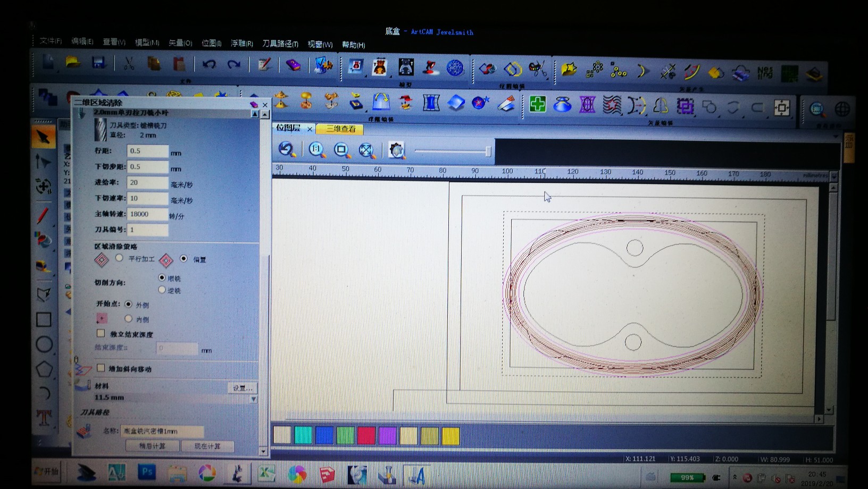Select 外侧 start point radio
Image resolution: width=868 pixels, height=489 pixels.
128,305
